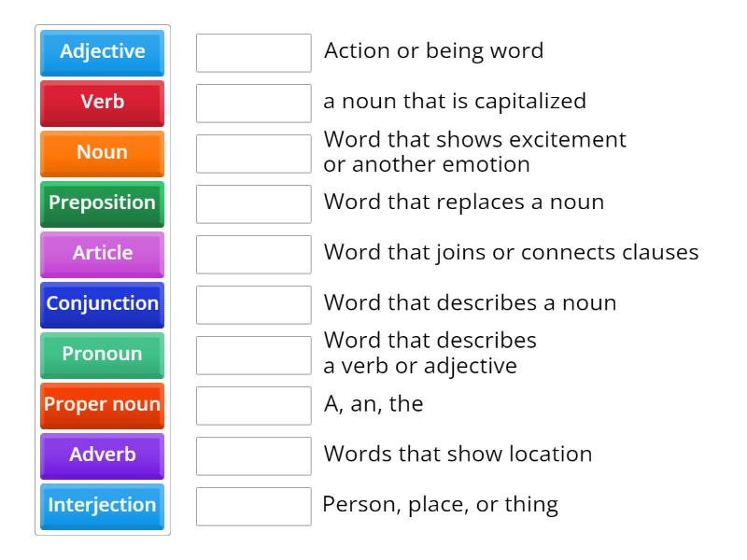
Task: Select the Verb word tile
Action: 101,103
